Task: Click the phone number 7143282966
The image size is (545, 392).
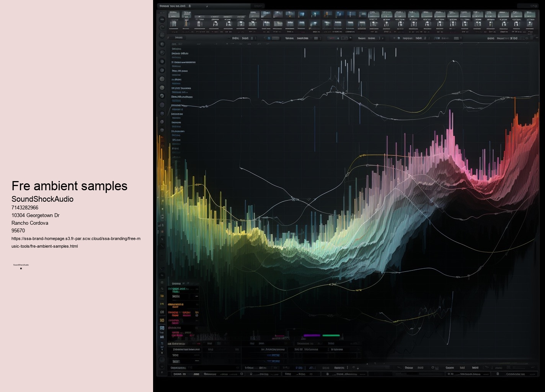Action: tap(25, 207)
